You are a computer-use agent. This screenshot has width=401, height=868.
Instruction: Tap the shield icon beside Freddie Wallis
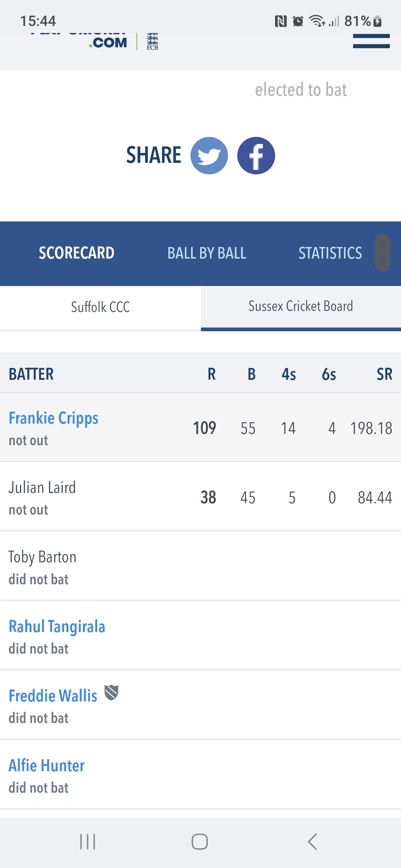click(x=111, y=693)
